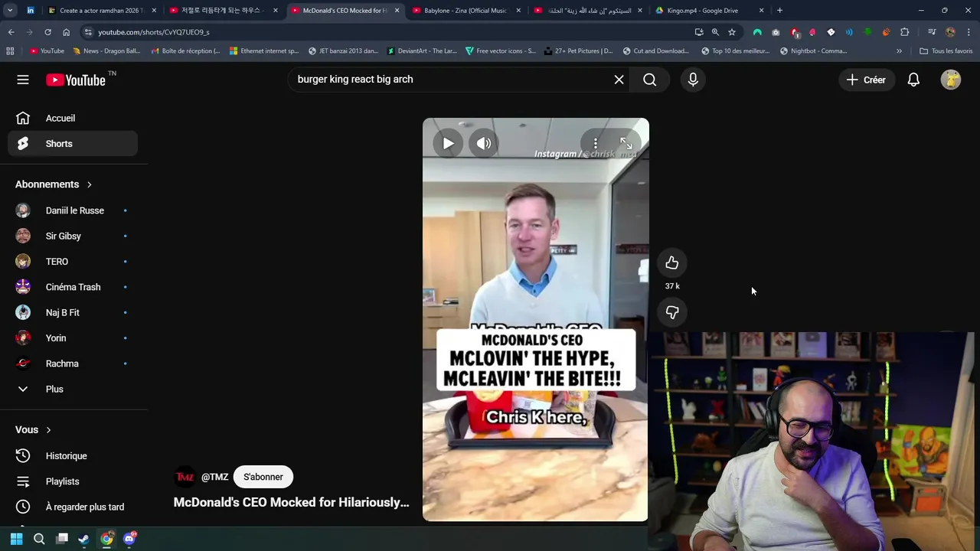Screen dimensions: 980x551
Task: Open the apps grid in bookmarks bar
Action: (x=10, y=51)
